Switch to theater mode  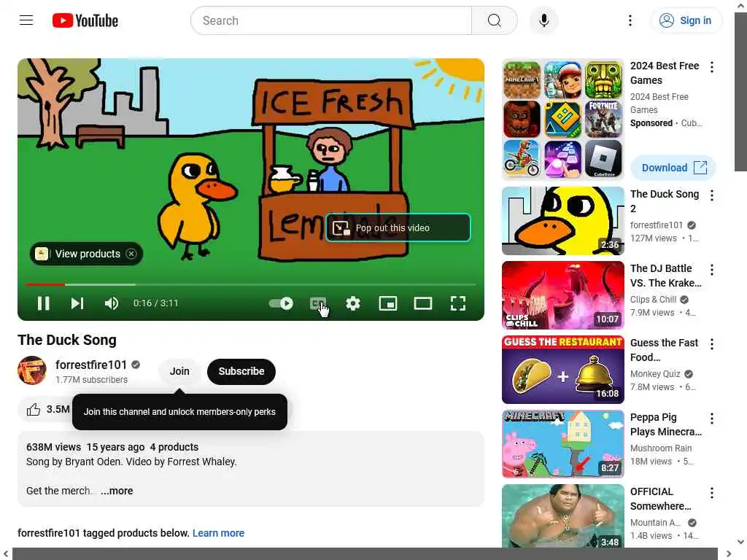[x=422, y=303]
